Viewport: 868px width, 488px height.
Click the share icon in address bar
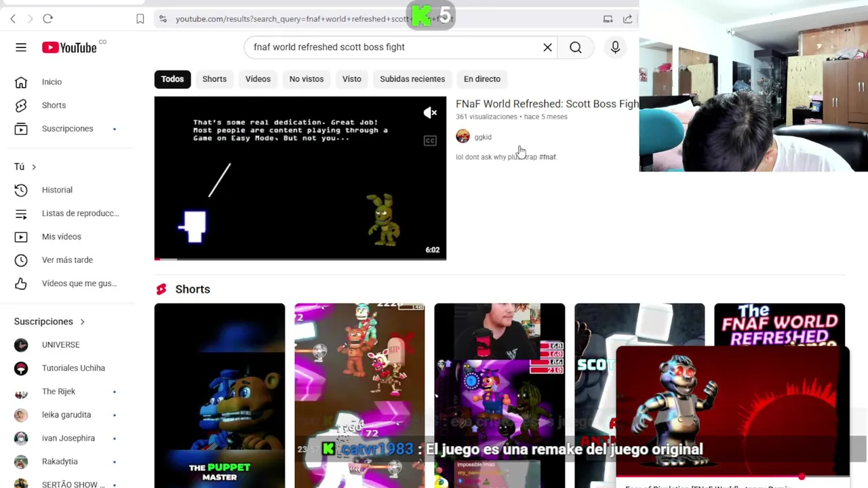[x=627, y=19]
